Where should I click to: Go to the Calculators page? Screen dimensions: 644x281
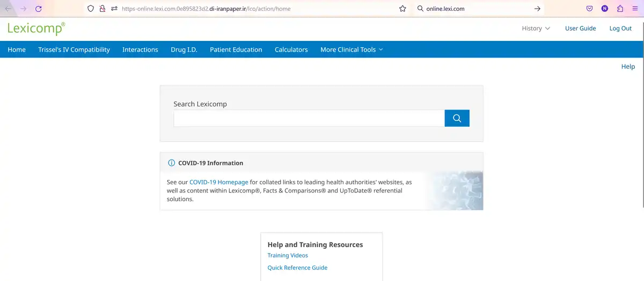click(291, 49)
